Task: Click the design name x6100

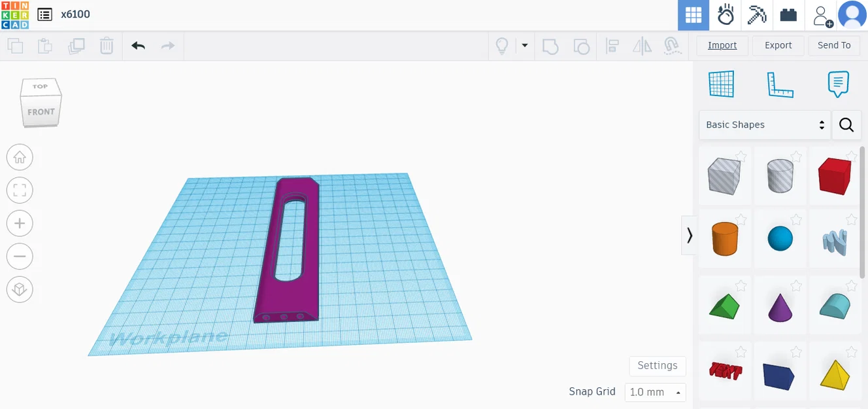Action: pos(75,14)
